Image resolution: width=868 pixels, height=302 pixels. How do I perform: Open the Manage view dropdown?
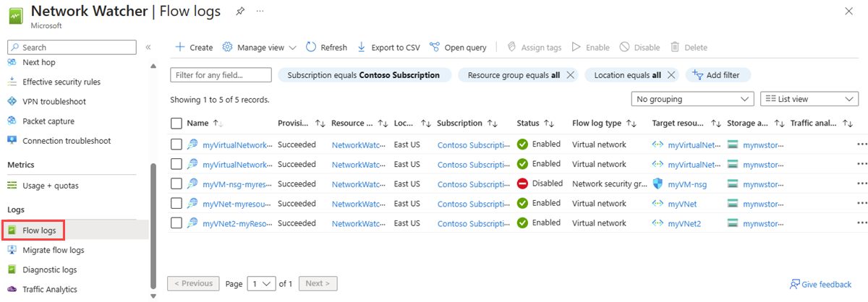tap(259, 47)
